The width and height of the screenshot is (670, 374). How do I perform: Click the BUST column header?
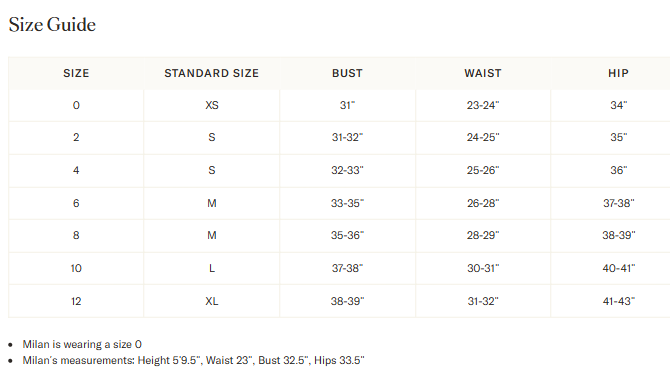347,73
